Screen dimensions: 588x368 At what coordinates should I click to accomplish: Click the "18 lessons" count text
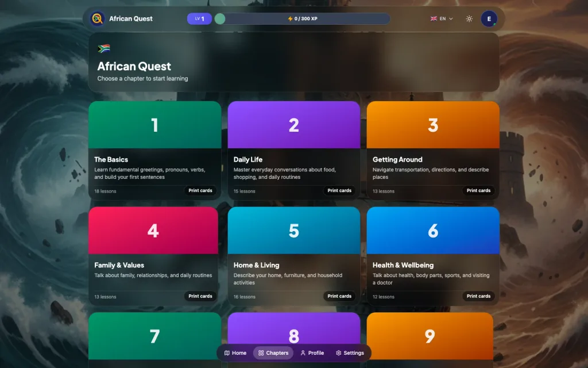[106, 191]
